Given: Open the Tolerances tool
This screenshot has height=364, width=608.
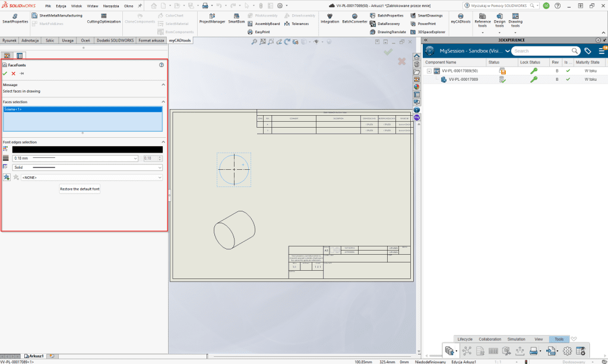Looking at the screenshot, I should (297, 24).
